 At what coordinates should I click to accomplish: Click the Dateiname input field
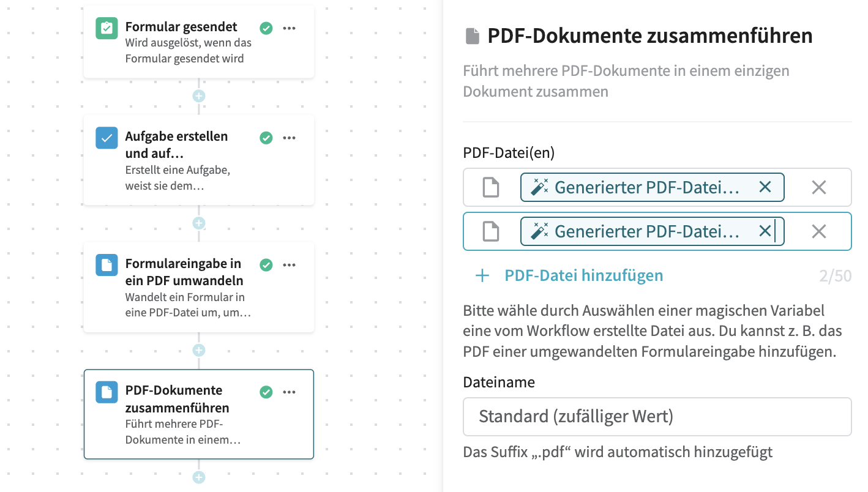pos(657,417)
